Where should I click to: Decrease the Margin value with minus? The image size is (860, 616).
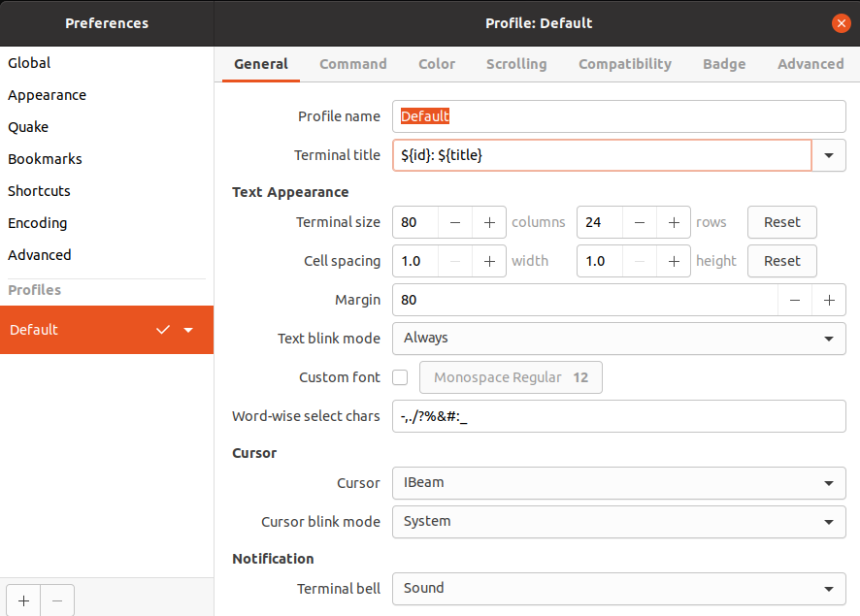pos(795,300)
